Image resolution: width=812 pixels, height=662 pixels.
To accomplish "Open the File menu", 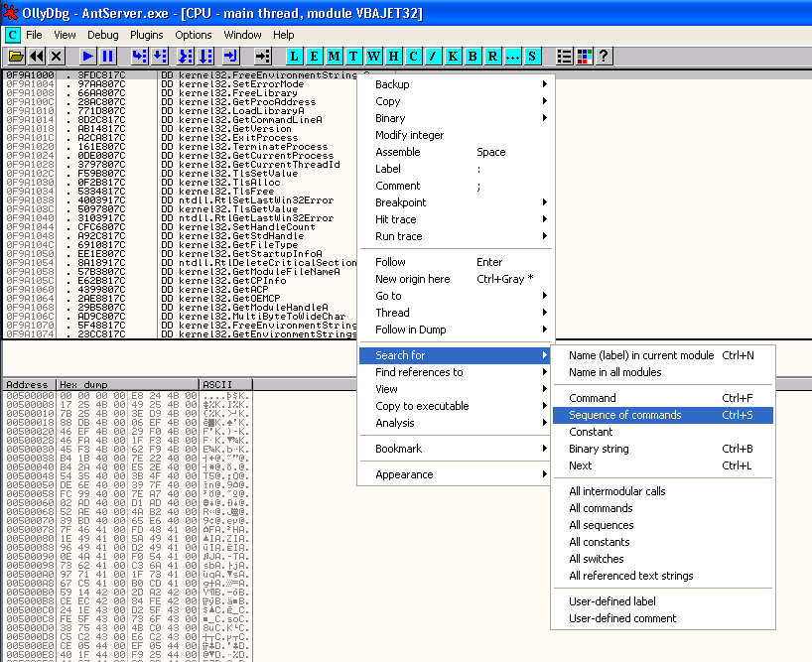I will coord(34,35).
